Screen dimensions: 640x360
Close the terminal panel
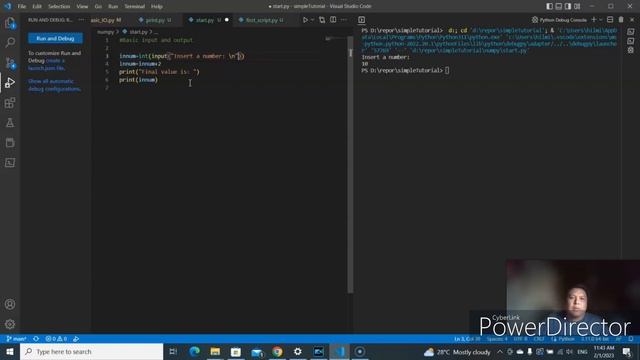[x=632, y=20]
